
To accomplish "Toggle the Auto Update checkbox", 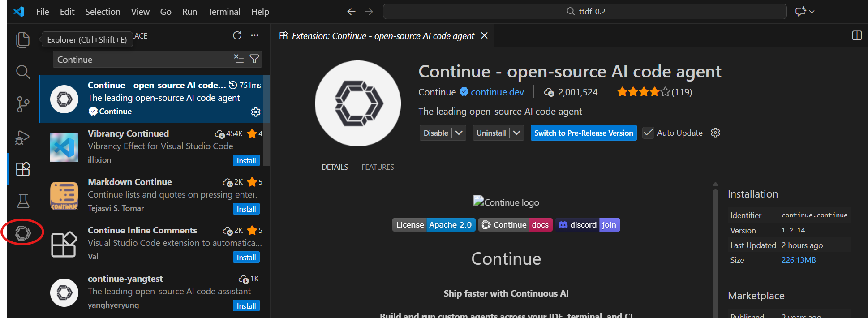I will (x=648, y=133).
